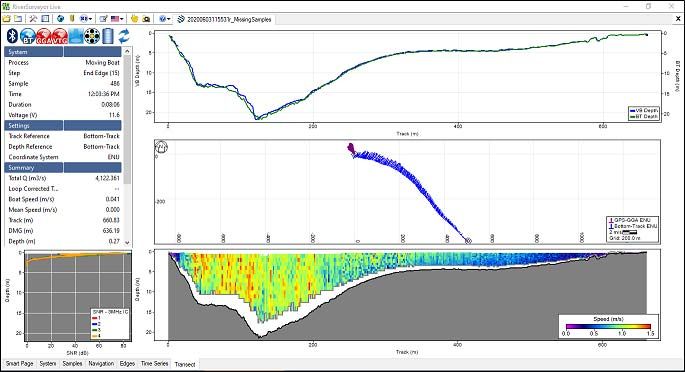This screenshot has width=685, height=372.
Task: Open dropdown arrow next to US flag
Action: pyautogui.click(x=122, y=19)
